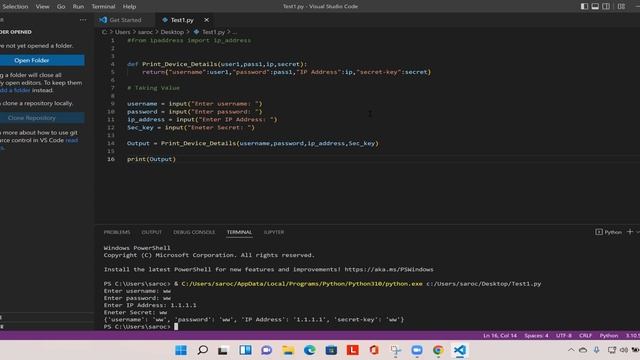Click the saroc breadcrumb segment
Viewport: 640px width, 360px height.
[x=145, y=32]
